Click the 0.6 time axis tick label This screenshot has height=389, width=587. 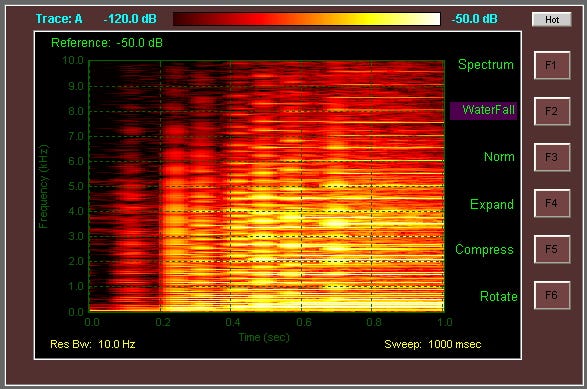coord(304,322)
